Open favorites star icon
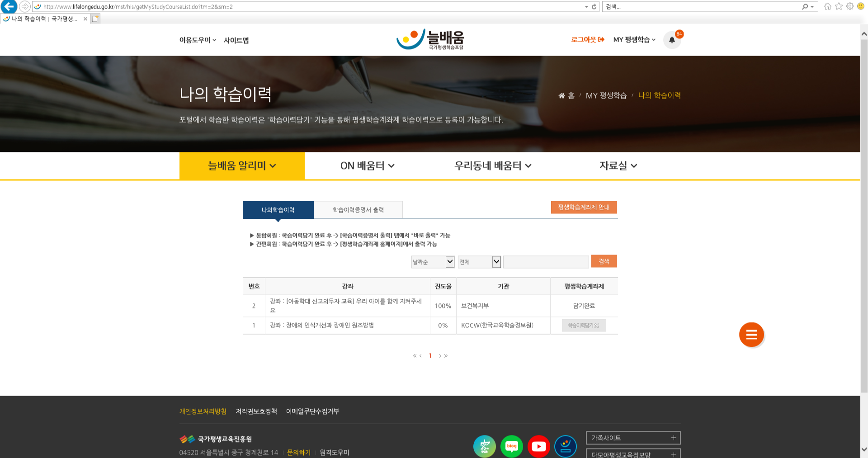Viewport: 868px width, 458px height. click(839, 6)
